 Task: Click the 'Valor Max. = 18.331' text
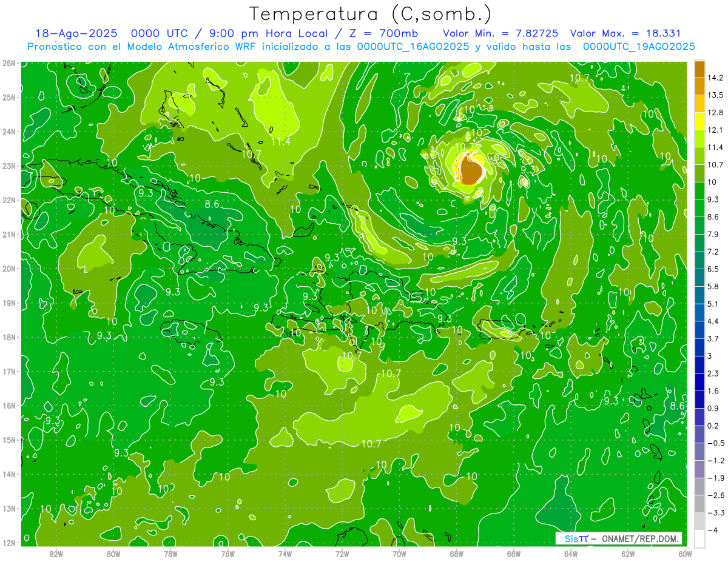(624, 33)
